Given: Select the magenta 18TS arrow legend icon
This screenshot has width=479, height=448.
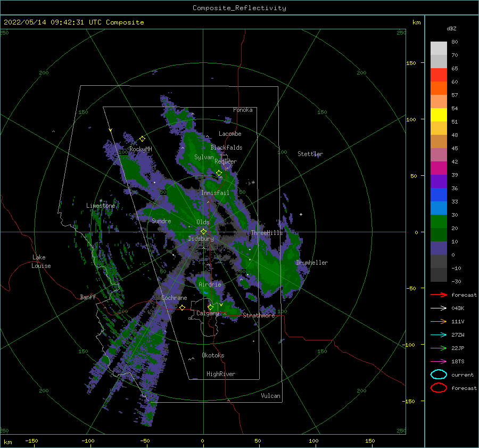Looking at the screenshot, I should pos(439,362).
